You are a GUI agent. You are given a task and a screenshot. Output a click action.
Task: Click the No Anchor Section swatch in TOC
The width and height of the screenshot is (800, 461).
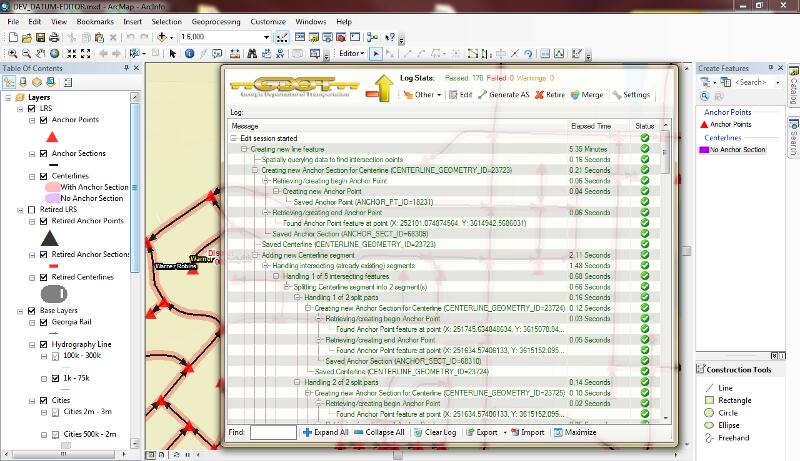point(53,198)
